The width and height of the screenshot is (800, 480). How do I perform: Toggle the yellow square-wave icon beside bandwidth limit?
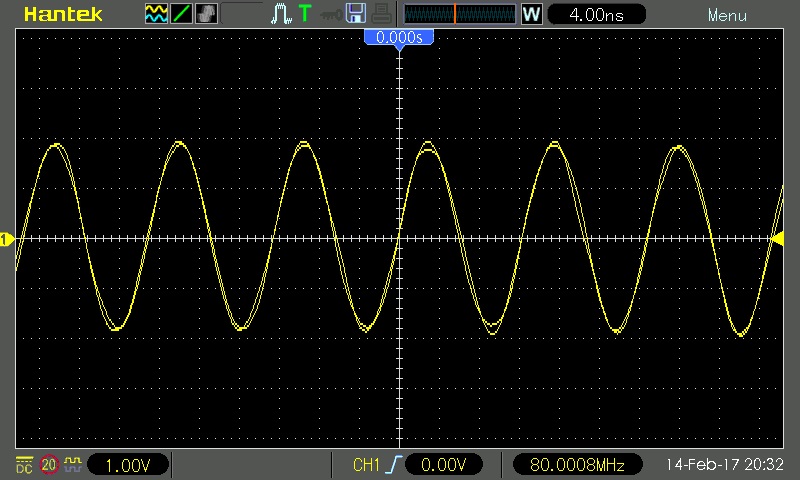tap(73, 465)
